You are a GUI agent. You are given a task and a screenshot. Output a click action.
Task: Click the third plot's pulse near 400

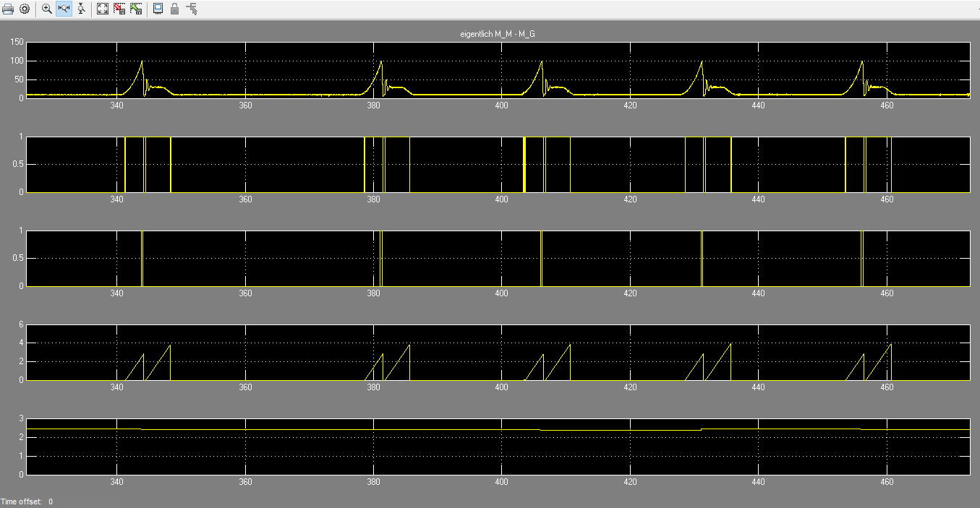click(x=541, y=258)
